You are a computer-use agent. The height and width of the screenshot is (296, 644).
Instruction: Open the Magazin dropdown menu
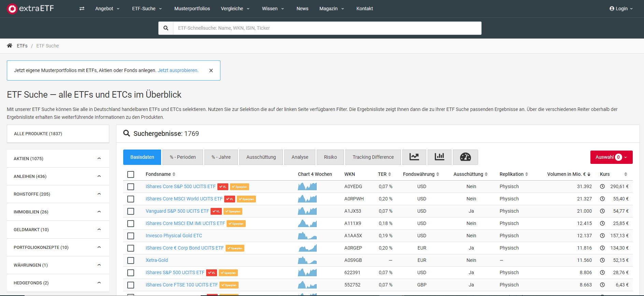click(x=332, y=9)
